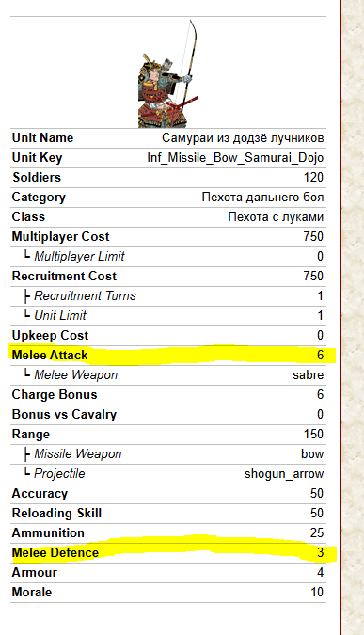This screenshot has height=635, width=364.
Task: Click the sabre melee weapon value
Action: pos(309,375)
